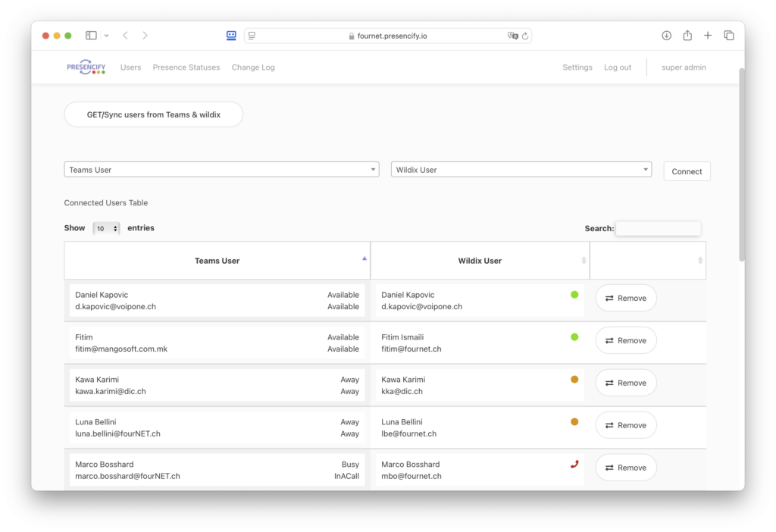Screen dimensions: 776x532
Task: Open the Wildix User dropdown
Action: [x=521, y=170]
